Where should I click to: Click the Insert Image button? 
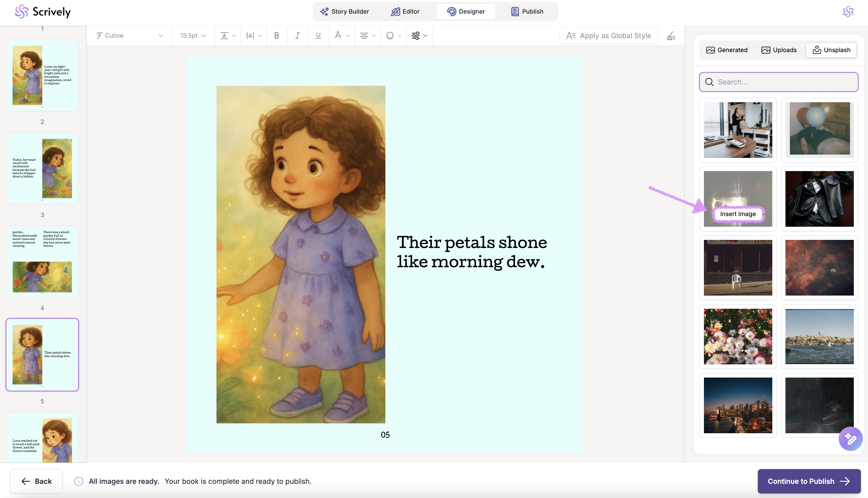click(x=738, y=214)
